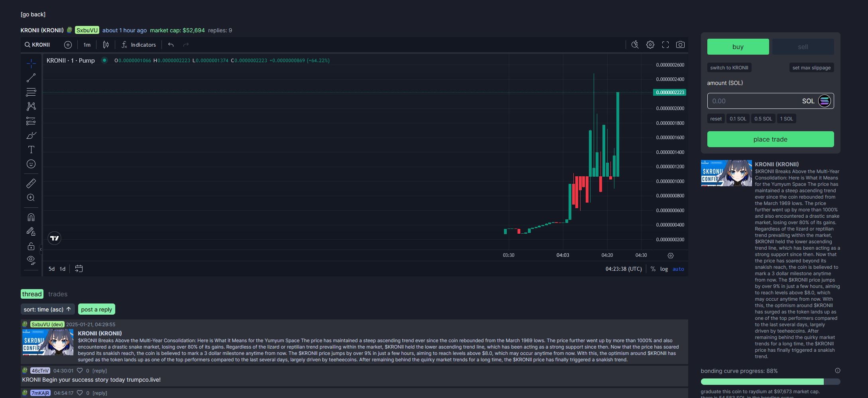Toggle stay in drawing mode
868x398 pixels.
point(31,232)
